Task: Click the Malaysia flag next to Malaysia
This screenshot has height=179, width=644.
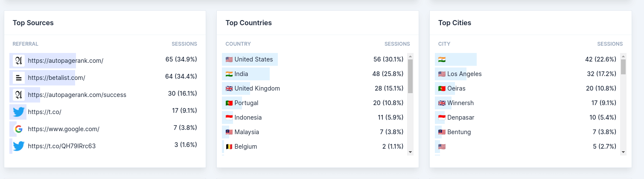Action: pyautogui.click(x=229, y=132)
